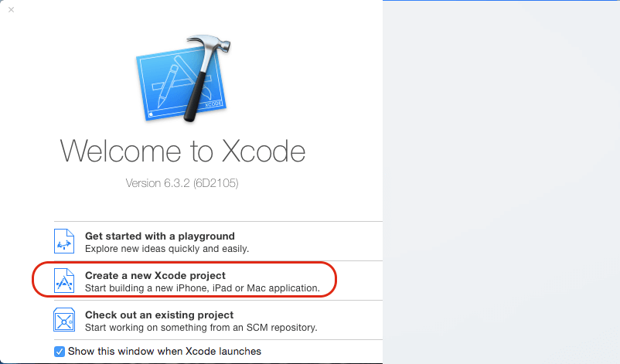The width and height of the screenshot is (620, 364).
Task: Close the Welcome to Xcode window
Action: pos(11,10)
